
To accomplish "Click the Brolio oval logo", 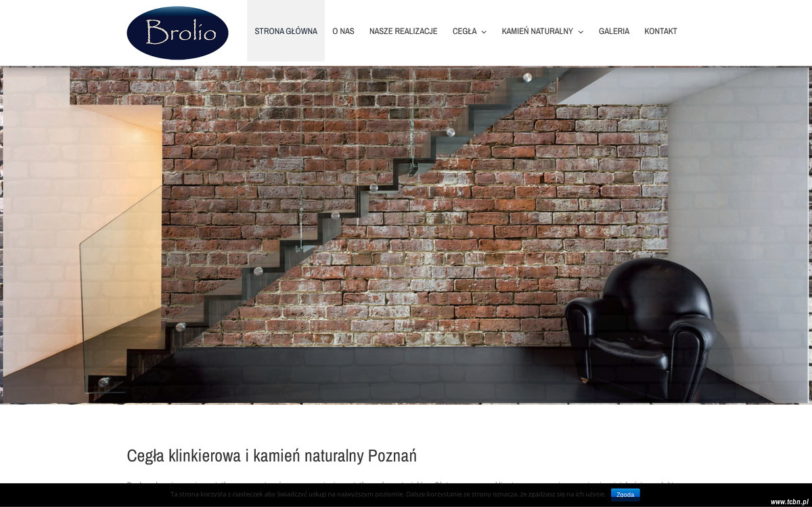I will point(177,32).
